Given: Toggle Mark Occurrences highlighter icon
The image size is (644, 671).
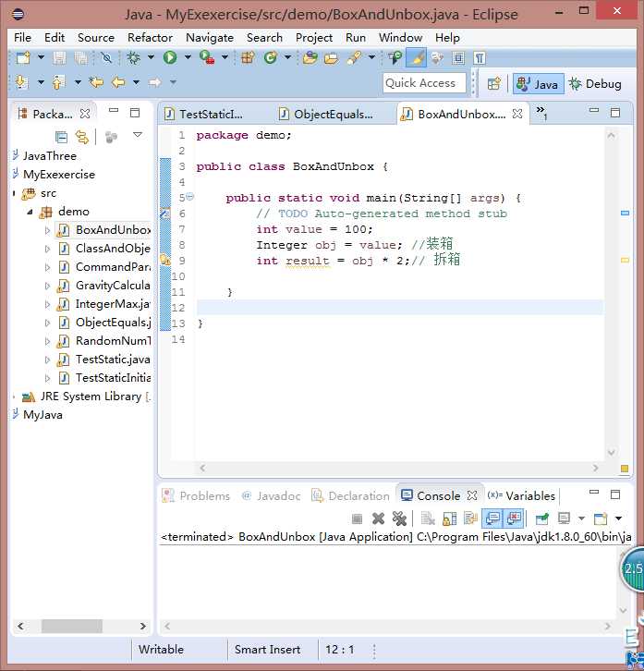Looking at the screenshot, I should tap(416, 57).
